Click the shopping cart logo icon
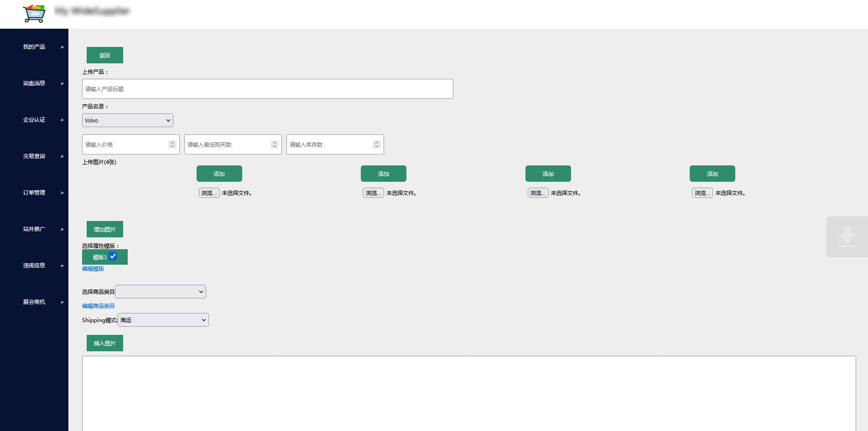The image size is (868, 431). click(x=34, y=13)
